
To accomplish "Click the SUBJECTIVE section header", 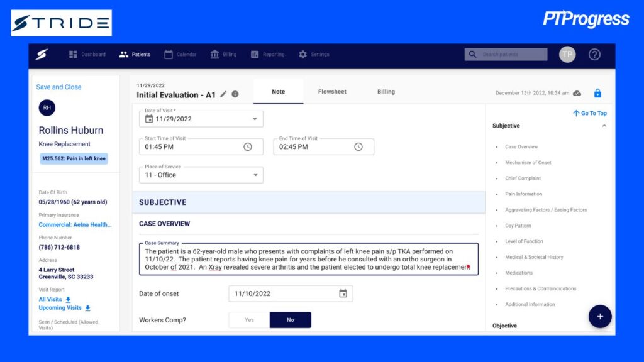I will pyautogui.click(x=309, y=202).
